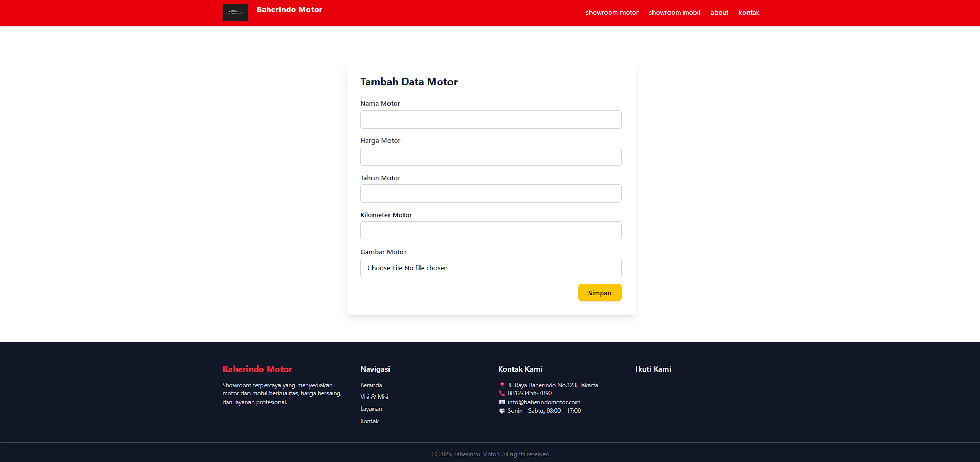Open the kontak nav link
980x462 pixels.
pyautogui.click(x=749, y=13)
